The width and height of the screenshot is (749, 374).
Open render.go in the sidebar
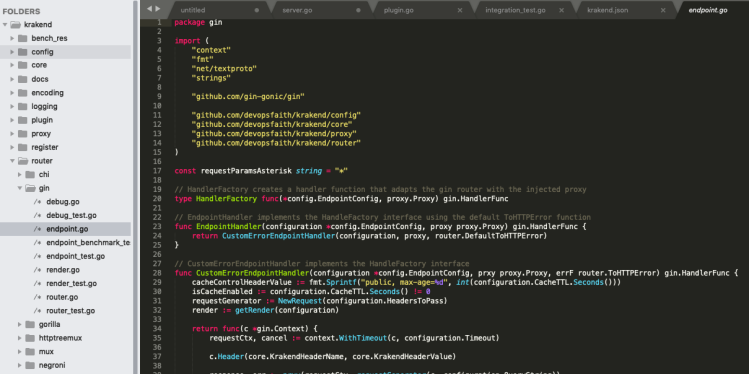63,270
